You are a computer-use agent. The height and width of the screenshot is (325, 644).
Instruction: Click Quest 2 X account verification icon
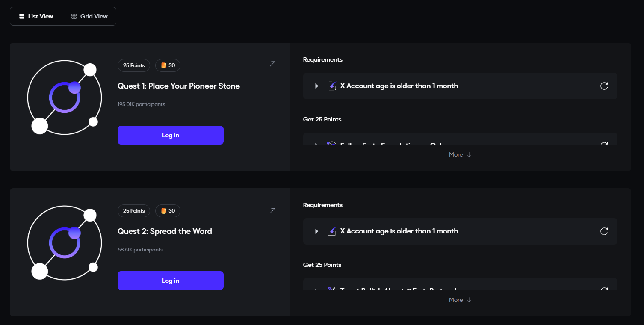click(x=332, y=231)
